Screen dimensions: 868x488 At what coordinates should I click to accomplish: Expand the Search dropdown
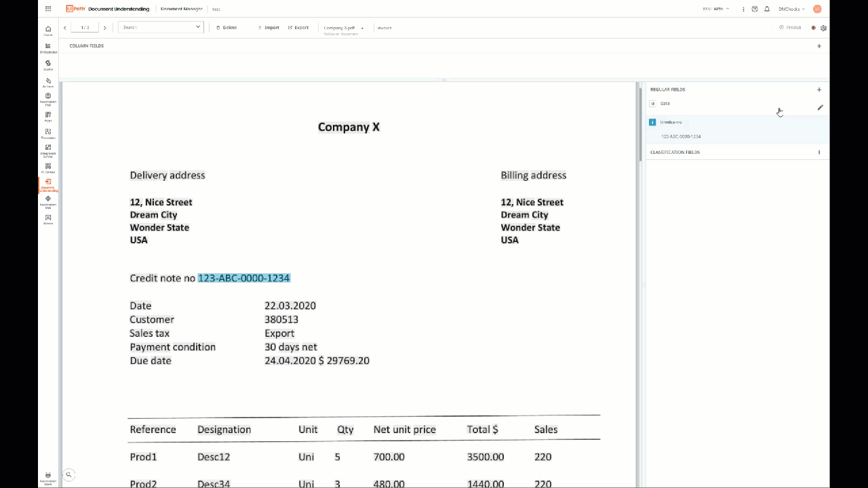coord(198,27)
